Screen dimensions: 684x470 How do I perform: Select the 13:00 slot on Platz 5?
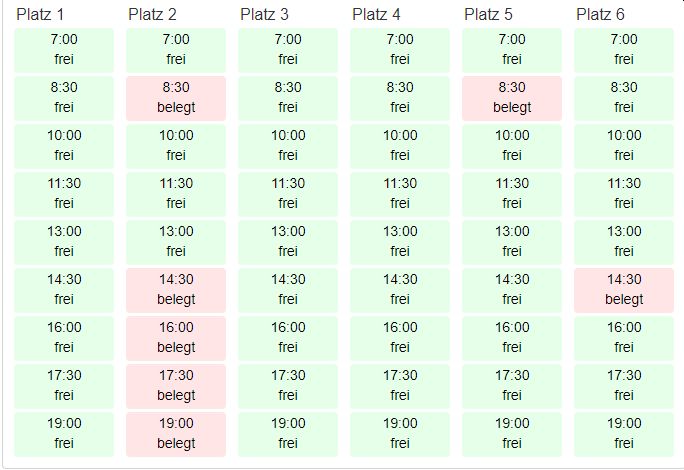pos(512,242)
